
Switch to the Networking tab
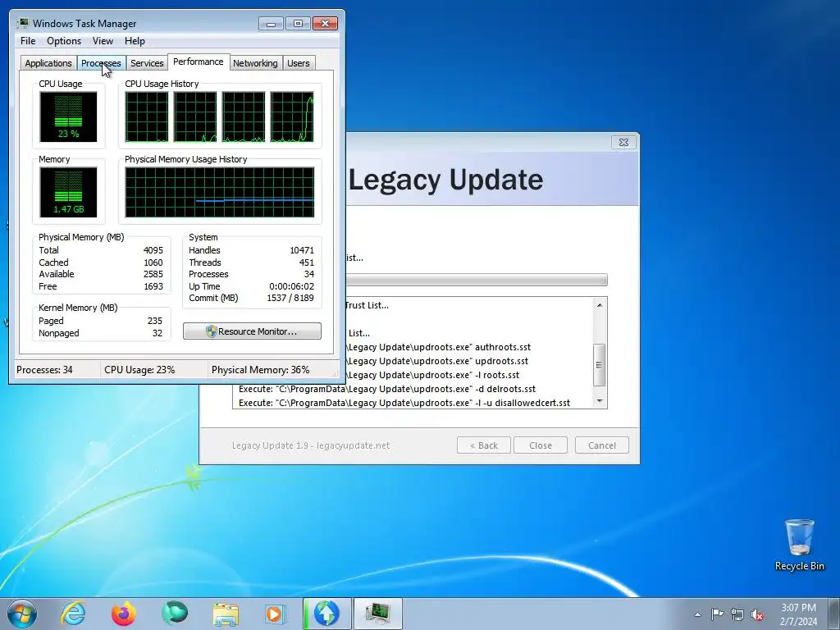[x=255, y=63]
